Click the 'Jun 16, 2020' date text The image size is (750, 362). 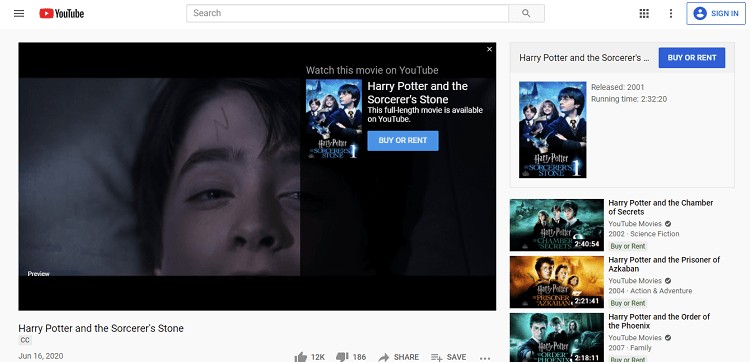coord(41,356)
